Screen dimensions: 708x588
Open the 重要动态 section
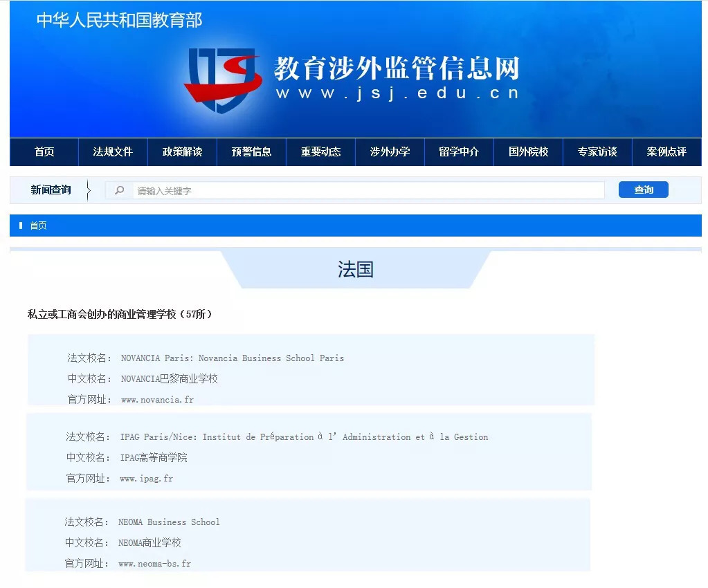pyautogui.click(x=320, y=151)
